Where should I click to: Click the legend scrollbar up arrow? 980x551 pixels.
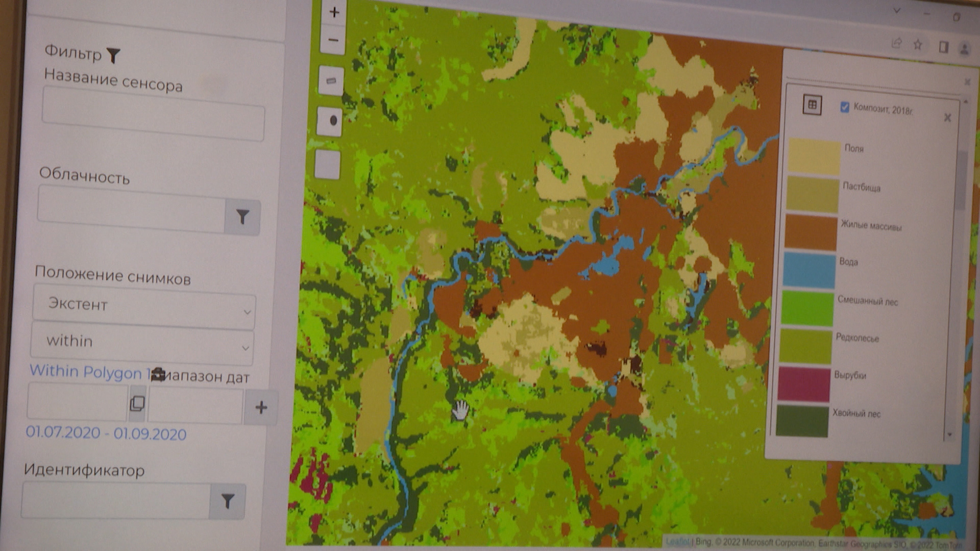pos(965,102)
